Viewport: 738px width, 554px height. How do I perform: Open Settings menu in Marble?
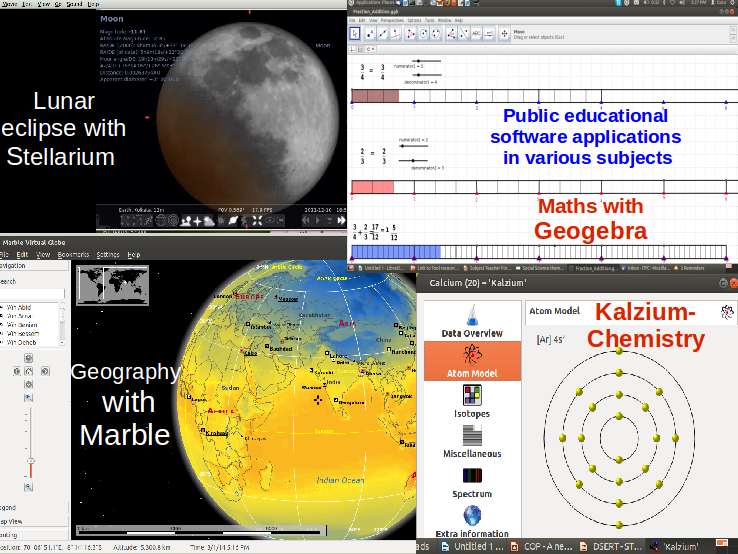pyautogui.click(x=108, y=255)
